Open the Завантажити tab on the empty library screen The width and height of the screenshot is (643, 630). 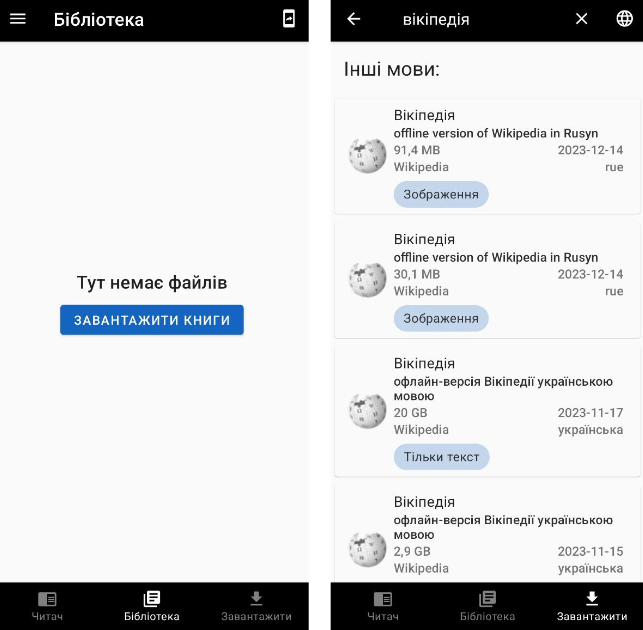pyautogui.click(x=256, y=606)
